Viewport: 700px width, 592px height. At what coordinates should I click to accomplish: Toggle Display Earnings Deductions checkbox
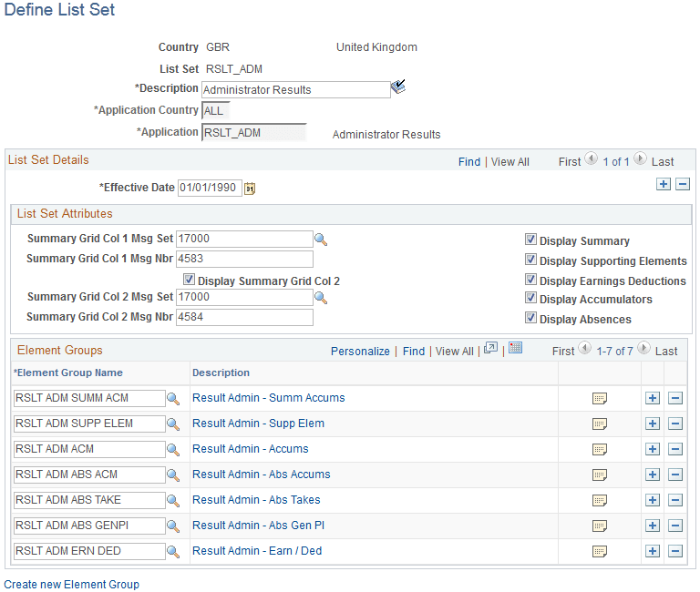530,280
